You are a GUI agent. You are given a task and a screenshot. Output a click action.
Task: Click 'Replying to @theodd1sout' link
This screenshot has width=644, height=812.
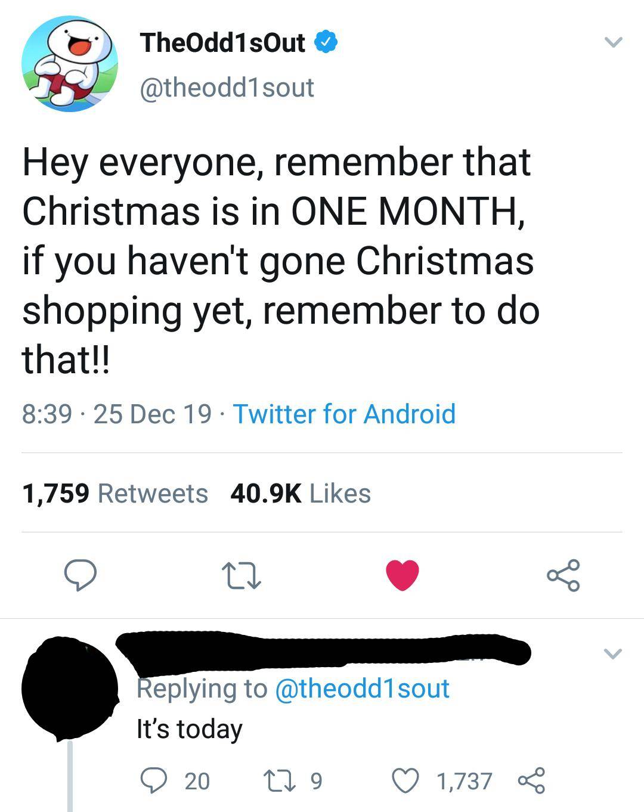[x=292, y=690]
